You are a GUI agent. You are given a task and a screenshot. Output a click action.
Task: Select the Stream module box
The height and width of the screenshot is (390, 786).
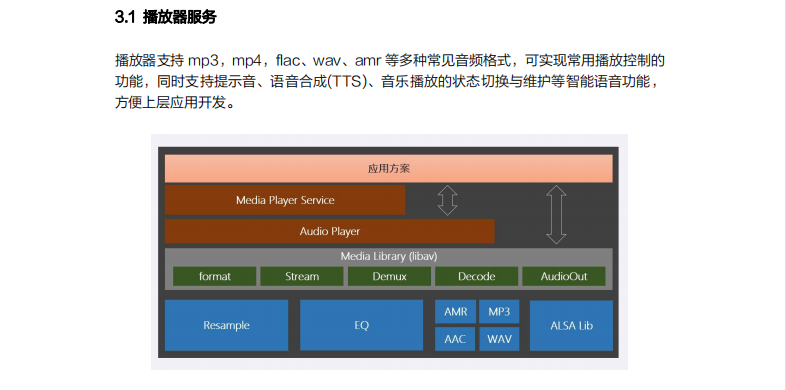pos(302,276)
